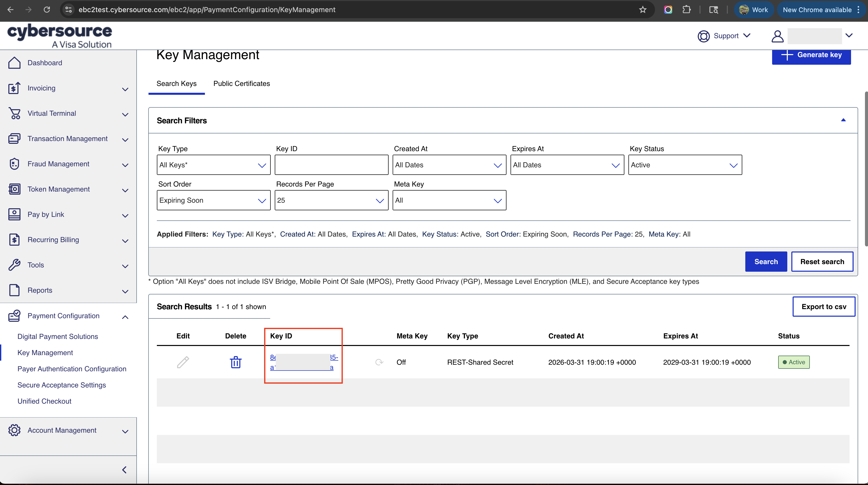Click the Reports document icon

(x=14, y=290)
